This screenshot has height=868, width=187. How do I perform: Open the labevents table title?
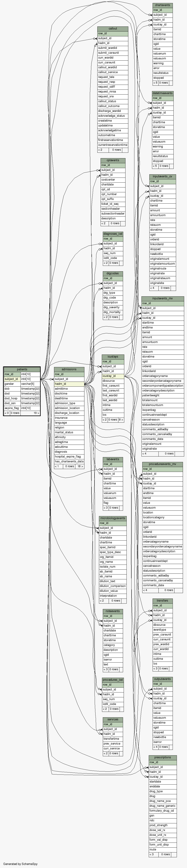pyautogui.click(x=113, y=459)
